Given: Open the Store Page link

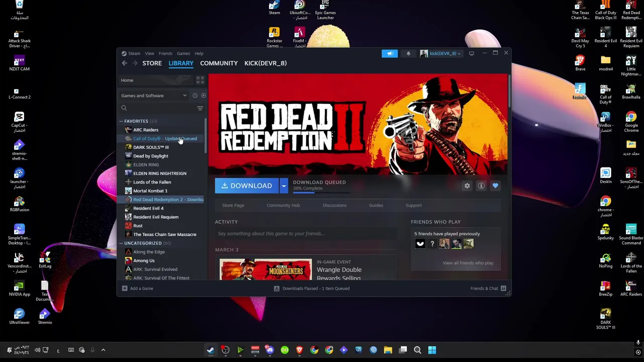Looking at the screenshot, I should (233, 205).
